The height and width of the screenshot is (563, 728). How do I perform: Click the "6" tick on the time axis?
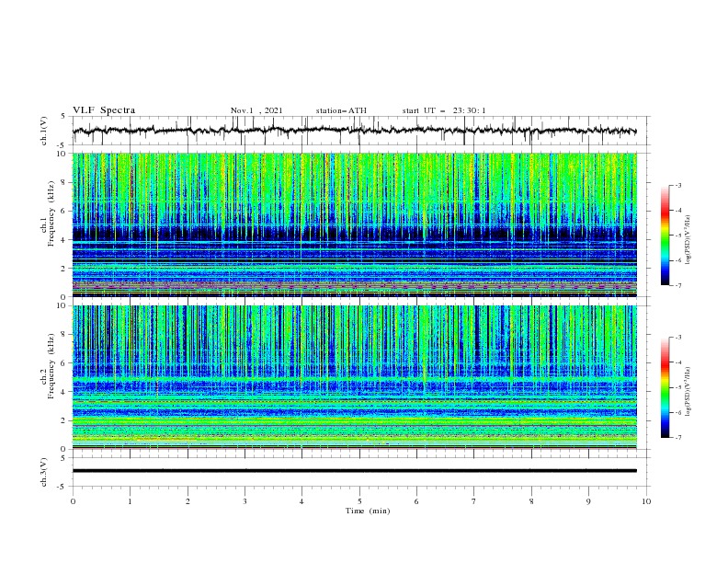pyautogui.click(x=416, y=501)
